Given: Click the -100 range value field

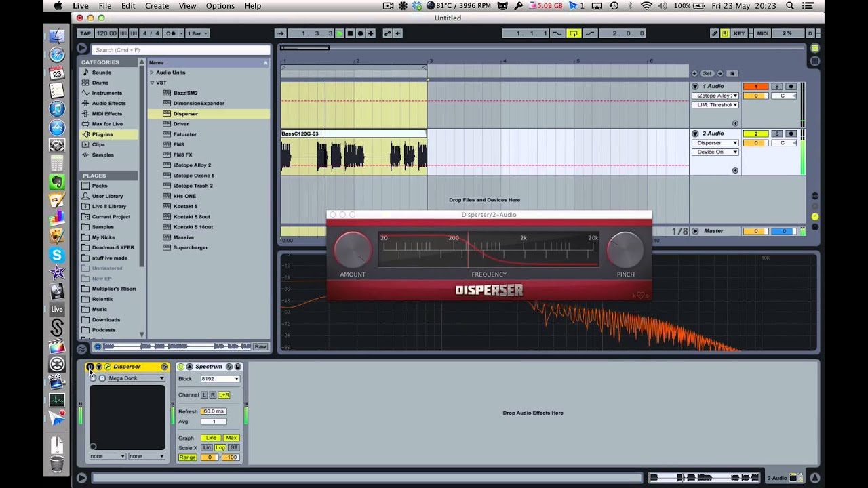Looking at the screenshot, I should pyautogui.click(x=231, y=457).
